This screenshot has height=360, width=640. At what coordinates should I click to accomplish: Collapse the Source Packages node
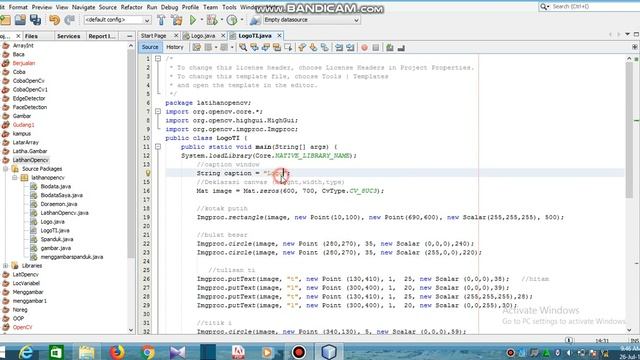click(x=6, y=169)
